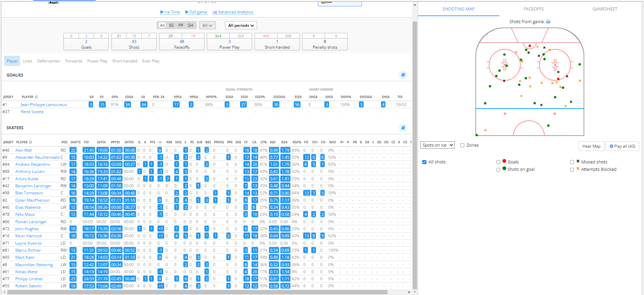Uncheck the All shots checkbox
Screen dimensions: 644x295
(x=424, y=162)
